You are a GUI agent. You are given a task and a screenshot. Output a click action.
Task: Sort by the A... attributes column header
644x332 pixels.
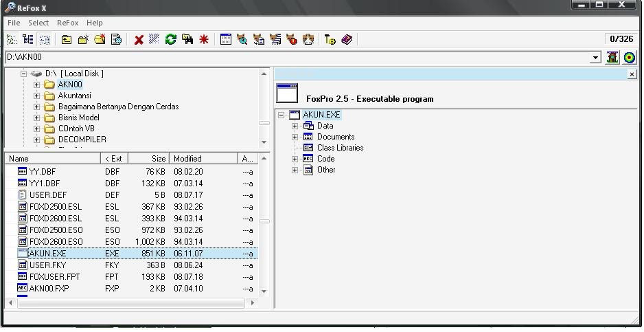tap(248, 158)
